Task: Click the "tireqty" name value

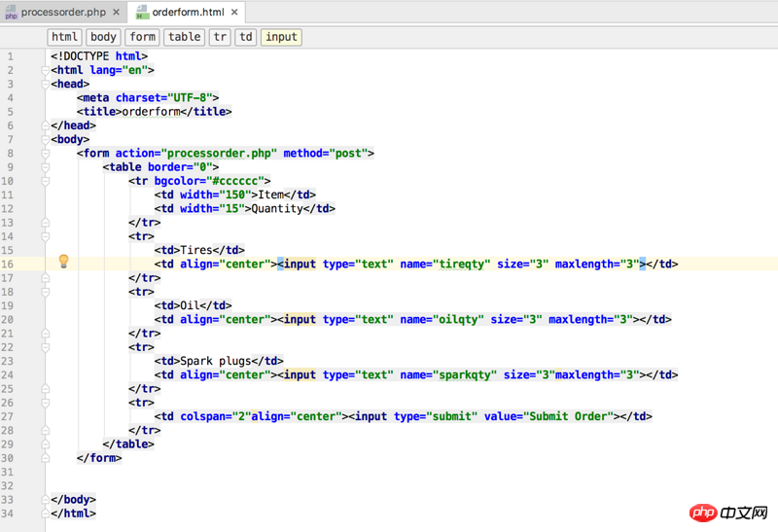Action: pyautogui.click(x=461, y=265)
